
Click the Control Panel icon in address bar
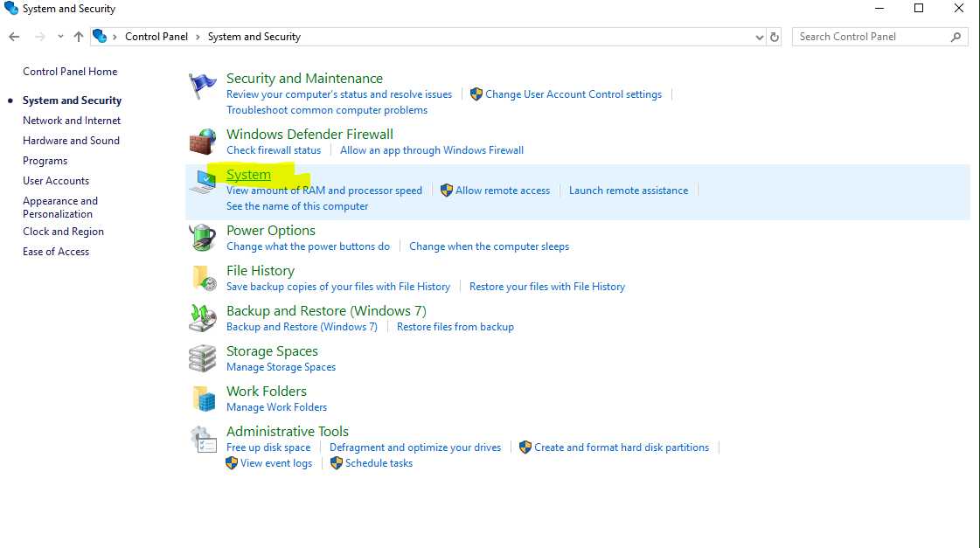(100, 36)
